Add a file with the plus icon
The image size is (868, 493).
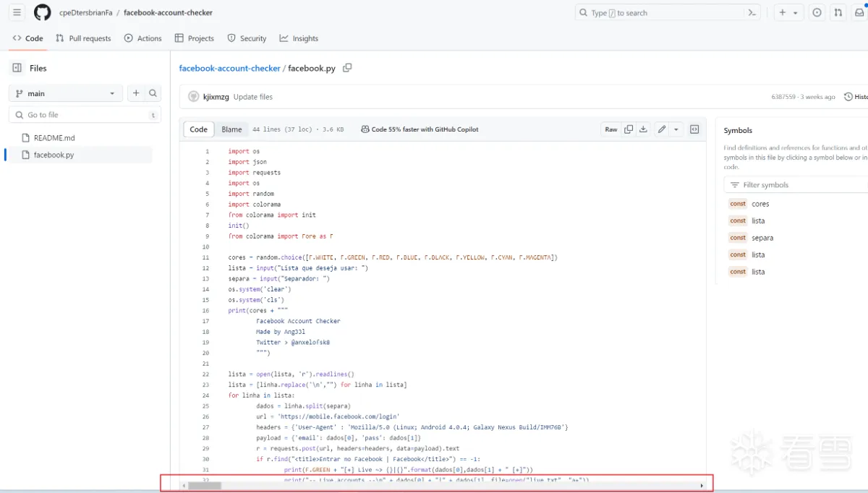point(136,93)
